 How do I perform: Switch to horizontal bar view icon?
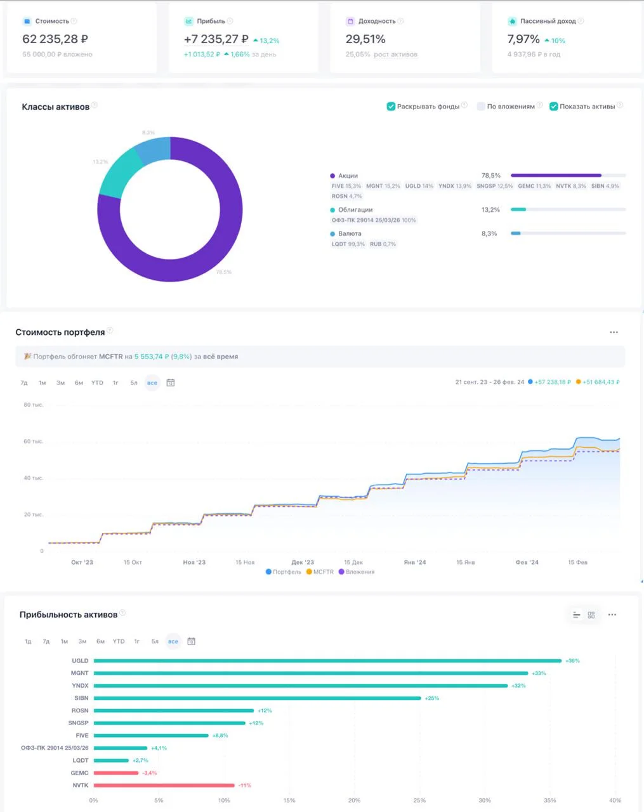point(576,615)
